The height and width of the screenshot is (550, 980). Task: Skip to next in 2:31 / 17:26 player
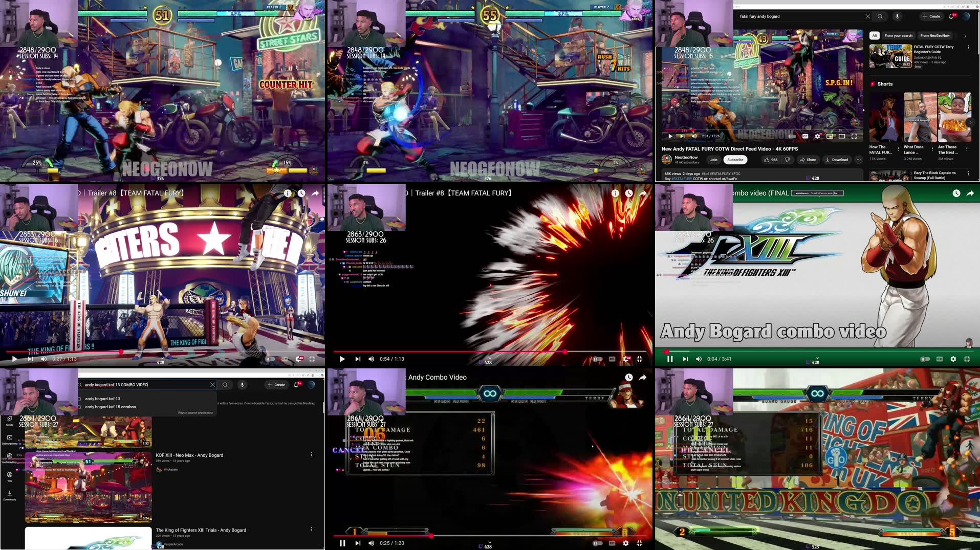(682, 136)
